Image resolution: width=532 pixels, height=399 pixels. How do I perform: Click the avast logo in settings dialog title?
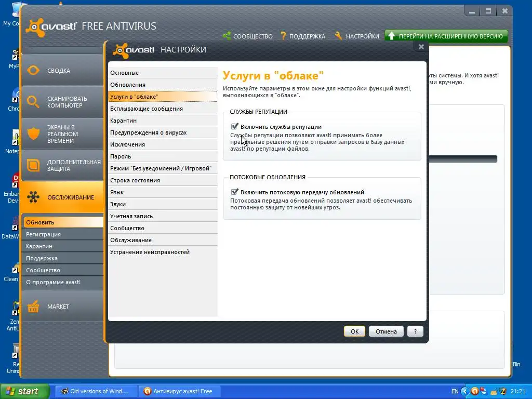tap(134, 50)
